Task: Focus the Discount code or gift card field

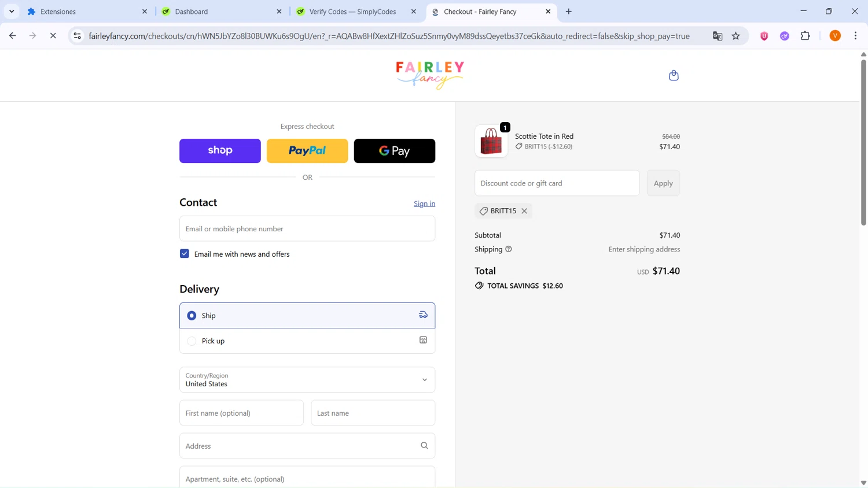Action: click(x=557, y=183)
